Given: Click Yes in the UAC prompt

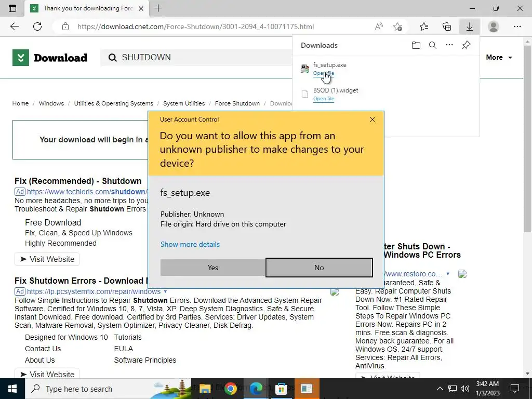Looking at the screenshot, I should (x=212, y=268).
